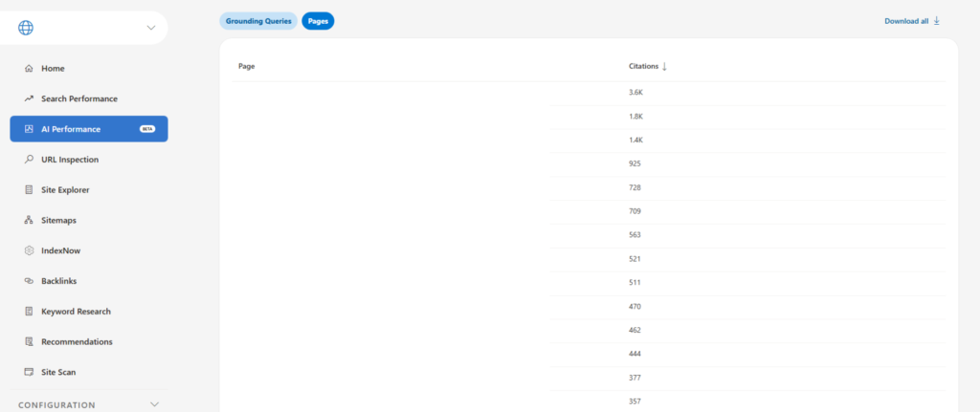Go to the Recommendations page

coord(77,341)
